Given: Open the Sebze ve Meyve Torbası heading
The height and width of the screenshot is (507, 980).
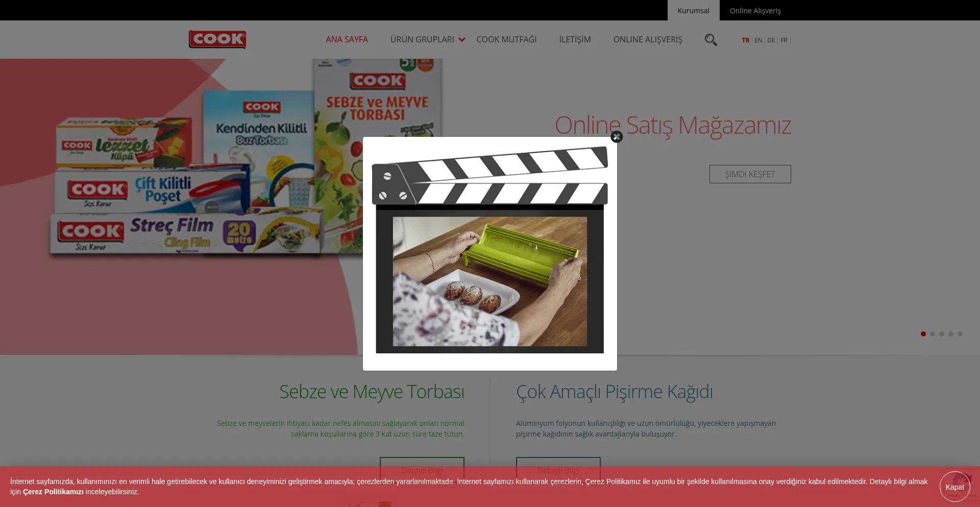Looking at the screenshot, I should pos(372,392).
